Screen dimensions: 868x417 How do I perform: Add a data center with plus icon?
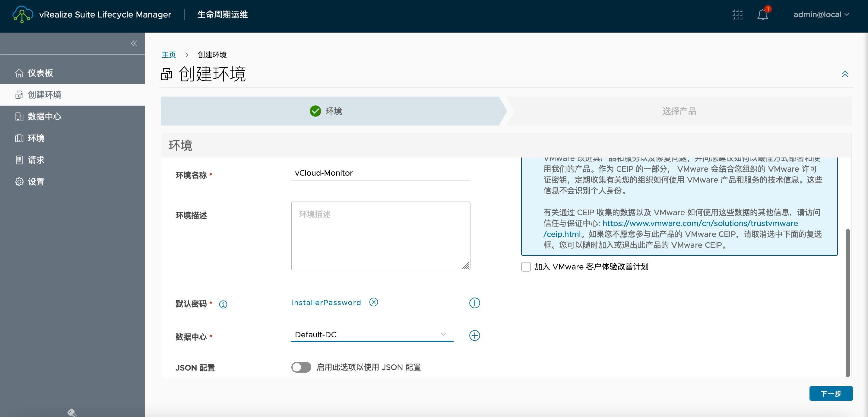(x=474, y=336)
